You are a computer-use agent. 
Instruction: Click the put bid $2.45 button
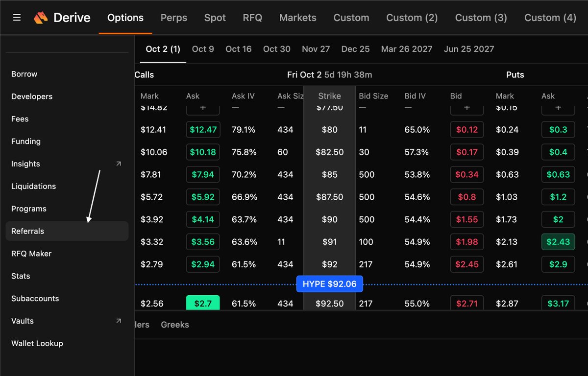467,264
